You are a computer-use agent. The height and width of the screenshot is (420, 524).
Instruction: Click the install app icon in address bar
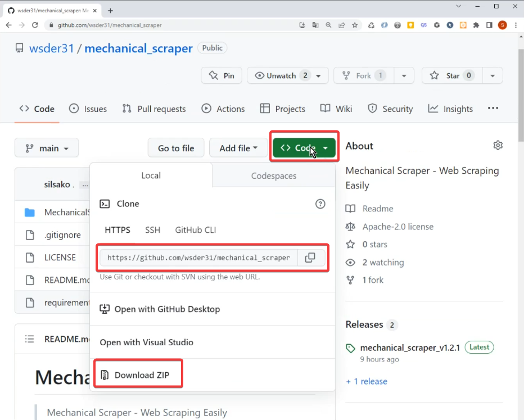click(302, 25)
